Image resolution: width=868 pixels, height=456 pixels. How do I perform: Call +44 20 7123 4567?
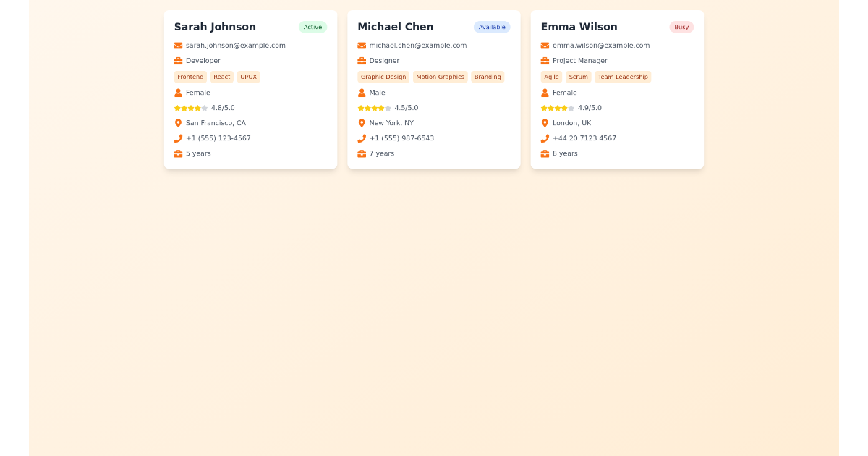(584, 138)
